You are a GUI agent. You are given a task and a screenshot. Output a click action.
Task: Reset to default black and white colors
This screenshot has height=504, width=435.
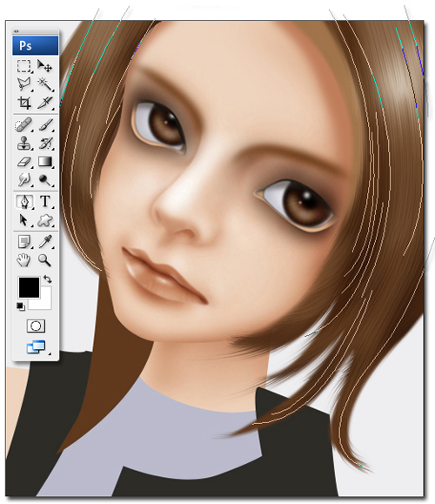(21, 306)
